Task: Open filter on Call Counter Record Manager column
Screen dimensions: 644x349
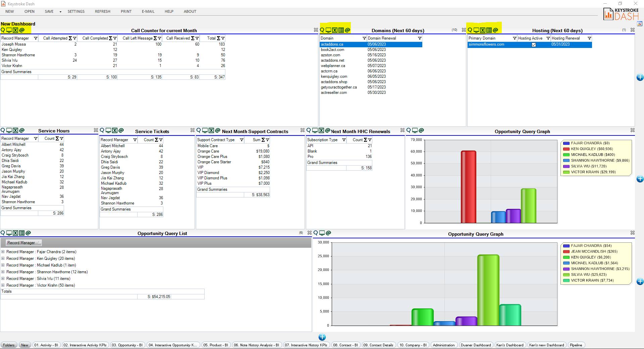Action: point(36,38)
